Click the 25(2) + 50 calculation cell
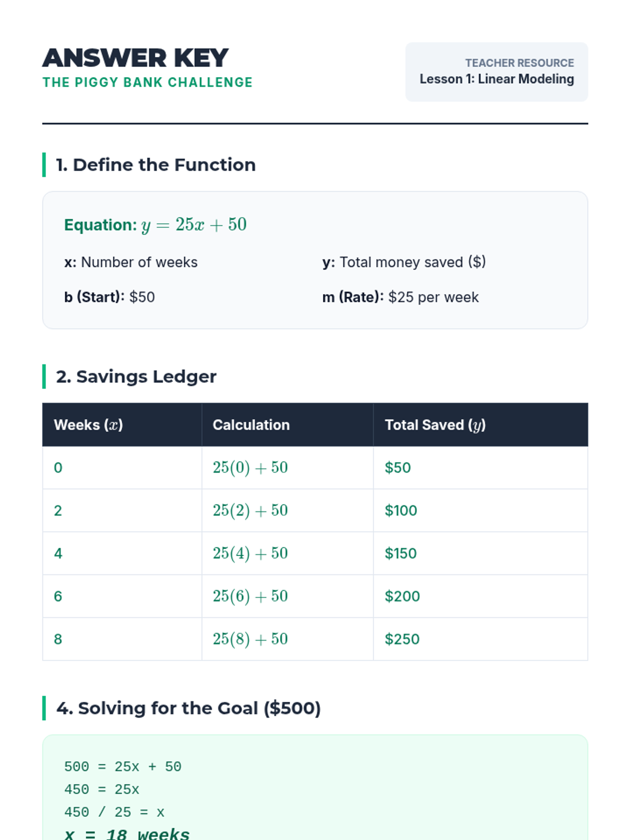 pyautogui.click(x=250, y=510)
